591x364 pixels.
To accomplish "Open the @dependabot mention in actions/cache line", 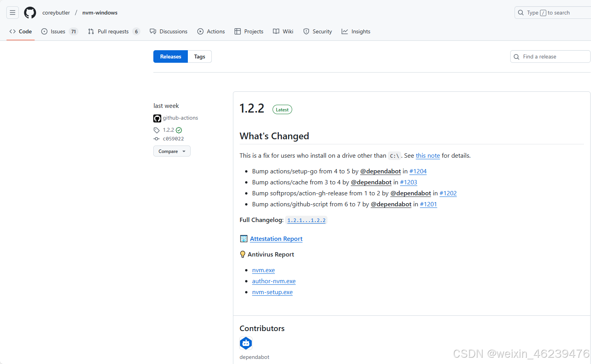I will point(371,182).
